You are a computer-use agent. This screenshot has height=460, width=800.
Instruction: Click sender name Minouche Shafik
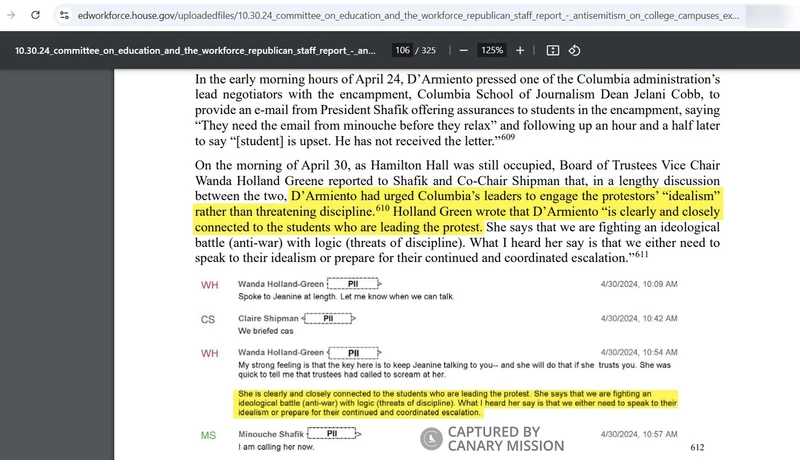click(271, 434)
